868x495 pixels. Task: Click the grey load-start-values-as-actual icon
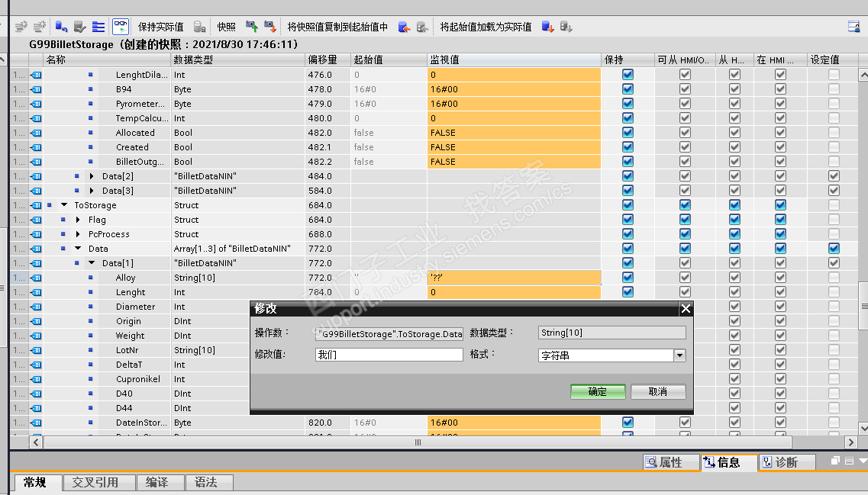point(566,27)
